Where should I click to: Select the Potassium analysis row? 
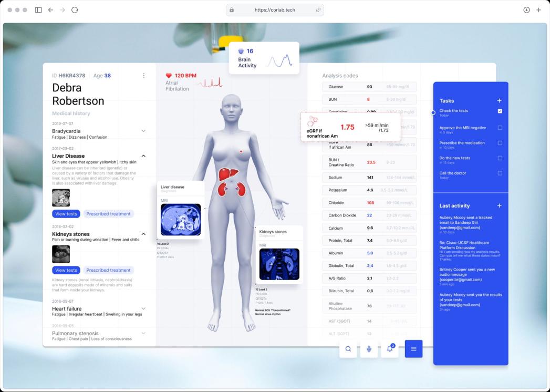click(369, 190)
